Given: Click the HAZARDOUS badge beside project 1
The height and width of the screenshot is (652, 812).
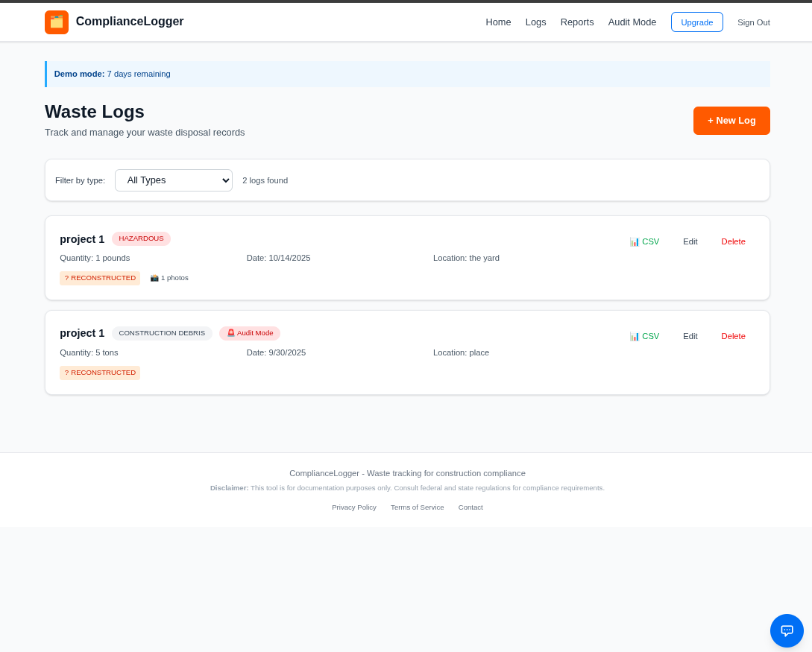Looking at the screenshot, I should 141,238.
